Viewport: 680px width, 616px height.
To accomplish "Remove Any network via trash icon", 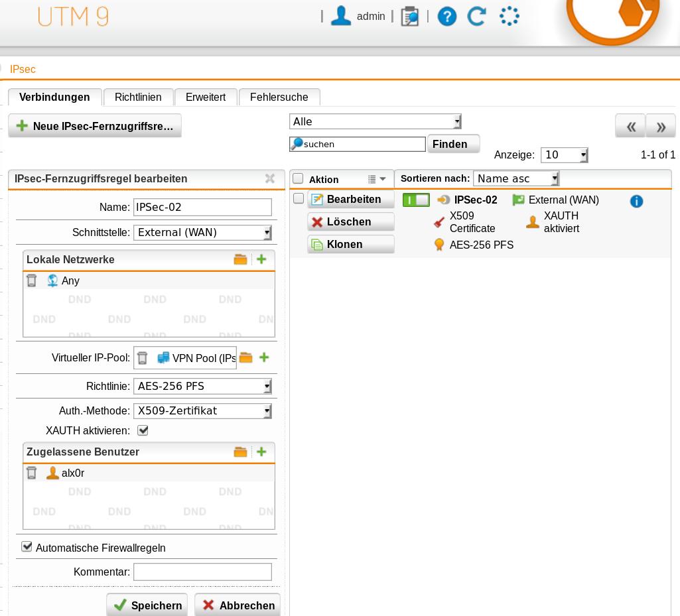I will tap(32, 280).
